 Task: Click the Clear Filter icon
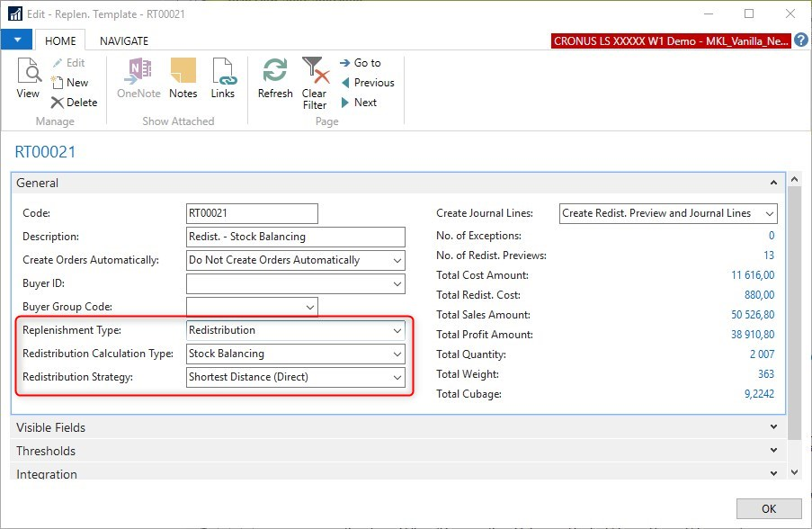[x=314, y=83]
